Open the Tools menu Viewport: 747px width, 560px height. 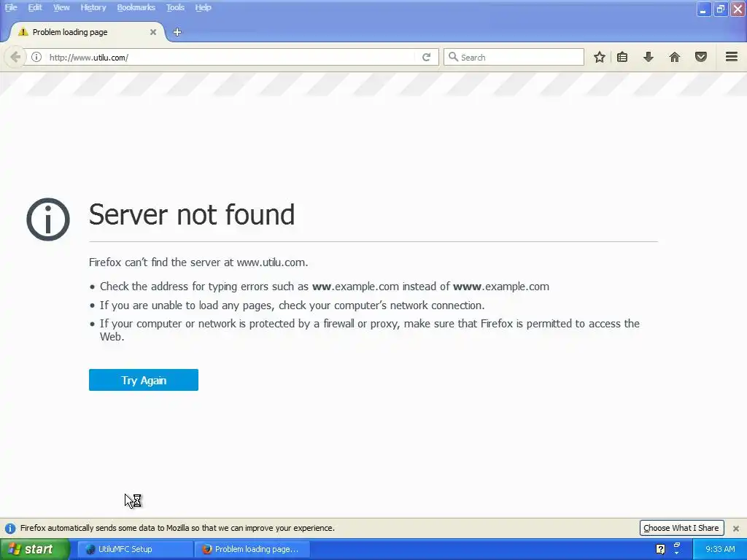175,7
